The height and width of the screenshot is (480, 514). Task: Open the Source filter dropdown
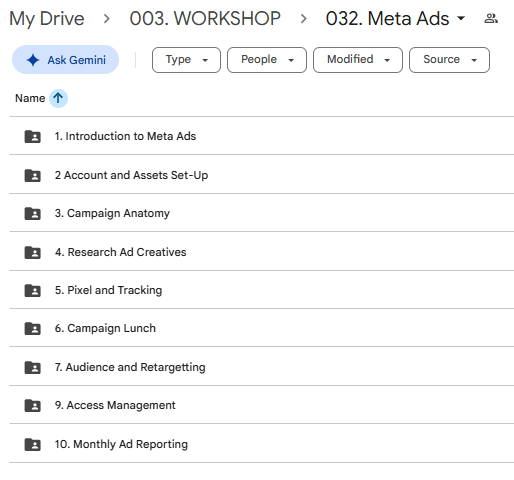[449, 60]
